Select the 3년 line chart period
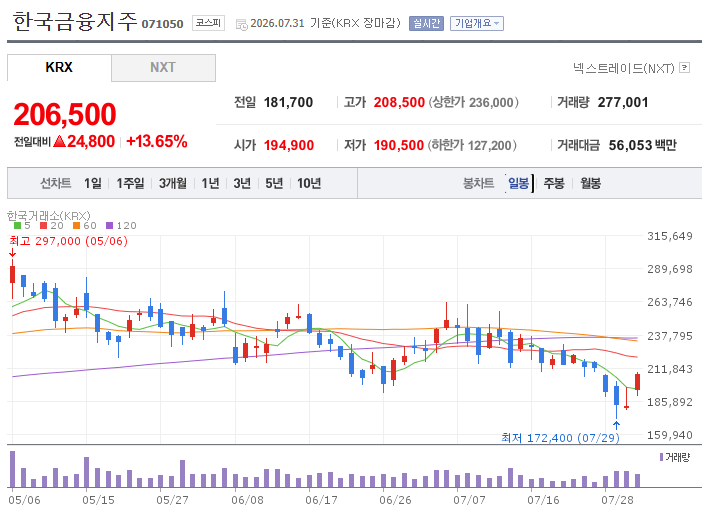The width and height of the screenshot is (702, 512). (242, 183)
